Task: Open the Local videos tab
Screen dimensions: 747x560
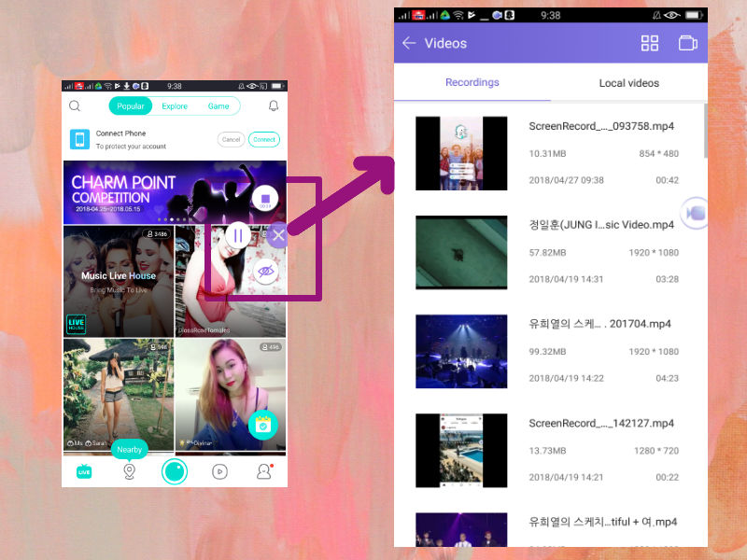Action: point(628,83)
